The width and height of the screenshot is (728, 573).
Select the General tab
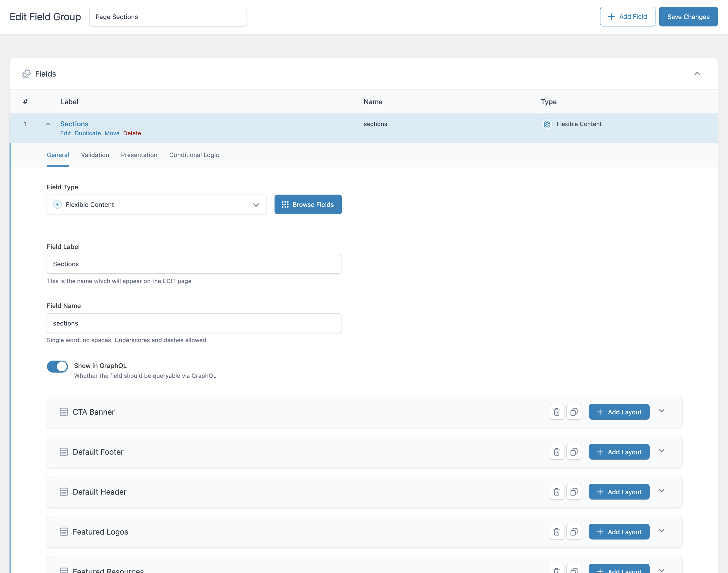[x=58, y=155]
